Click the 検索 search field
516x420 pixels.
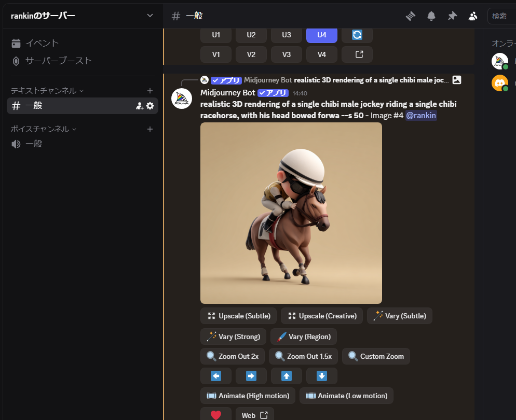coord(501,16)
